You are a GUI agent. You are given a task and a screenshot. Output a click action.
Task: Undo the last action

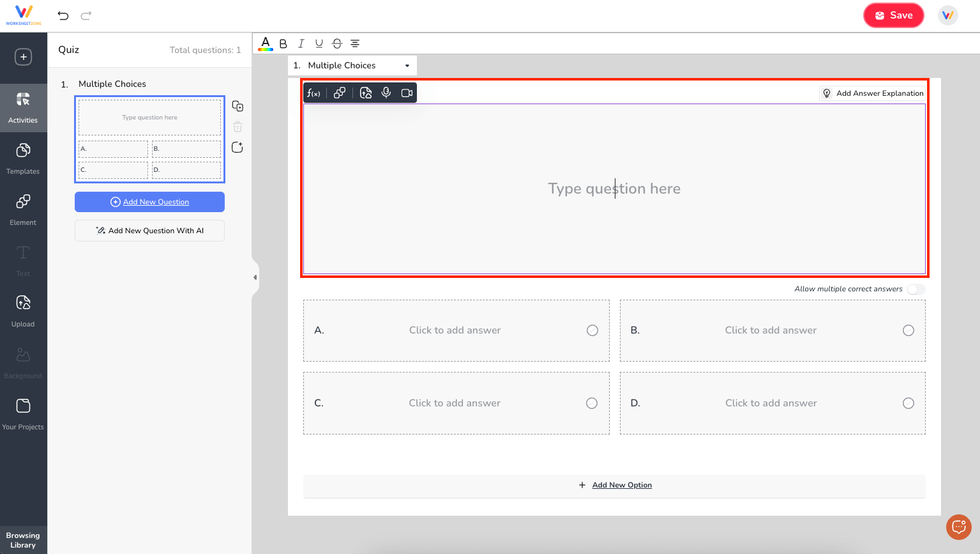(x=63, y=15)
